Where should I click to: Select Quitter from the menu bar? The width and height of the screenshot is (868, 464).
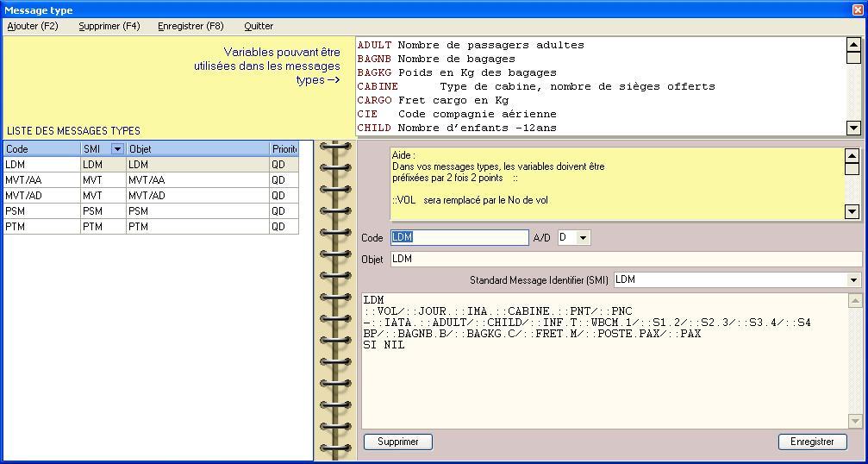[259, 26]
